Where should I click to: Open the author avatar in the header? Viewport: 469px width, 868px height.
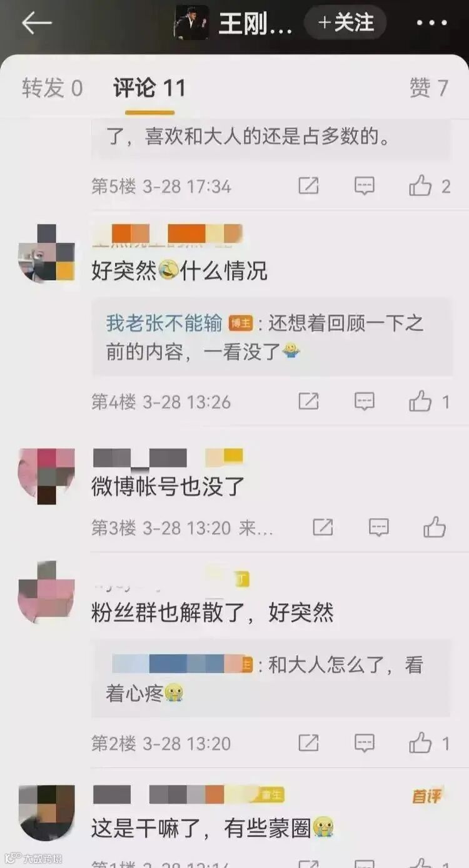(192, 23)
